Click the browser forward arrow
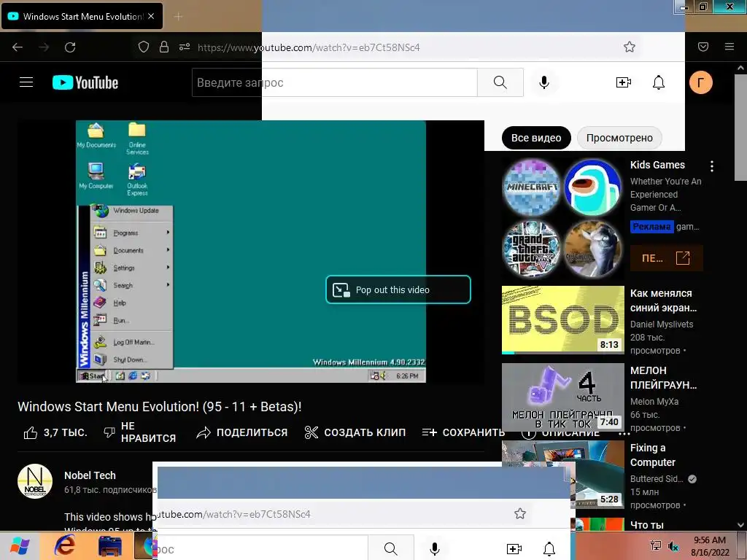Viewport: 747px width, 560px height. click(44, 47)
